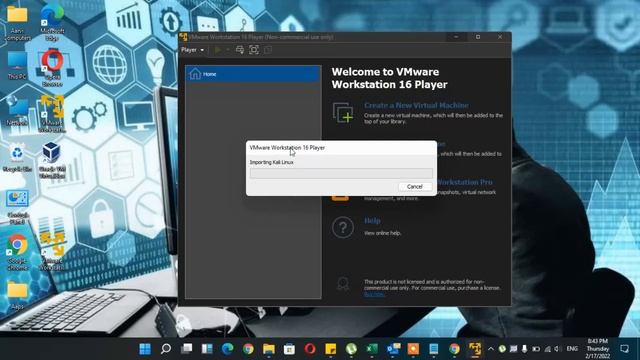This screenshot has width=640, height=360.
Task: Open the Player menu dropdown
Action: 192,50
